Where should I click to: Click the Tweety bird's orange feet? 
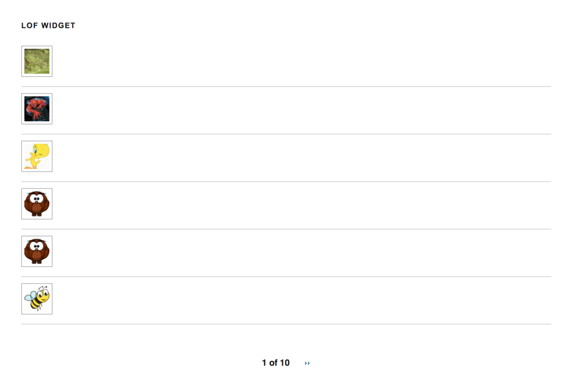(x=28, y=167)
